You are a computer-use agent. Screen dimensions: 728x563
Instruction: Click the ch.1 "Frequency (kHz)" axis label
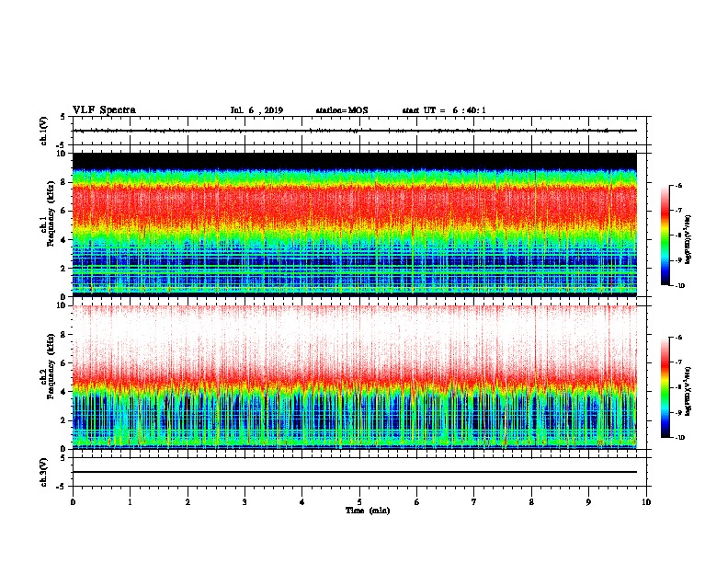[x=51, y=212]
